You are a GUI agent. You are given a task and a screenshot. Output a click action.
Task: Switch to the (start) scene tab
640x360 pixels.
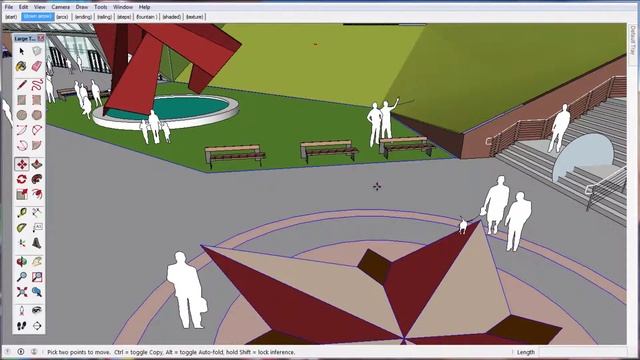(11, 17)
